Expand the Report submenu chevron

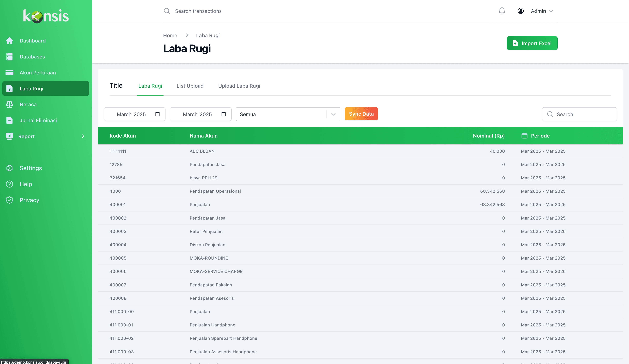click(x=83, y=136)
